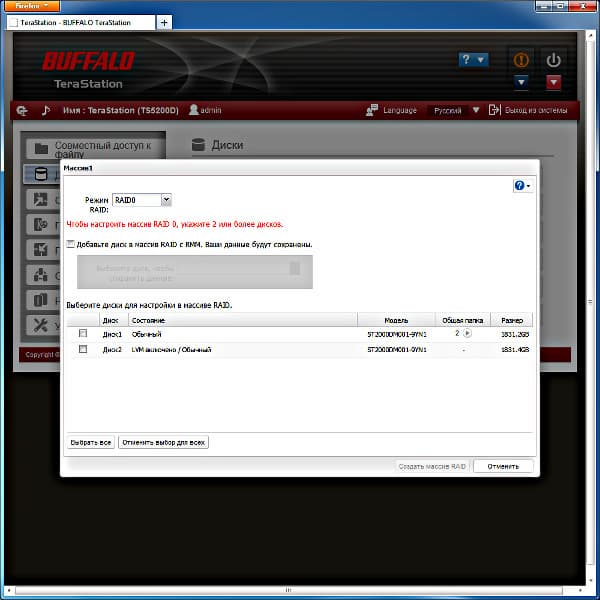Click the Диски heading icon
The height and width of the screenshot is (600, 600).
coord(198,145)
